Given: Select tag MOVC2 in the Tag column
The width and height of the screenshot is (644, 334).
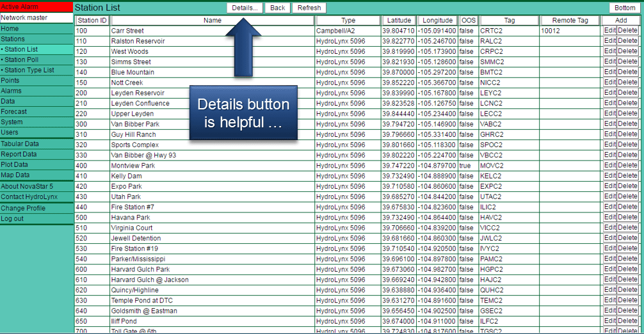Looking at the screenshot, I should tap(492, 165).
